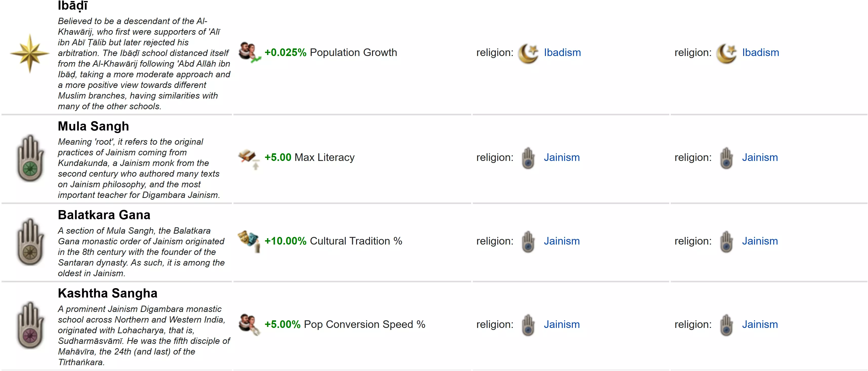Click the Mula Sangh heading
The image size is (868, 371).
(x=93, y=126)
